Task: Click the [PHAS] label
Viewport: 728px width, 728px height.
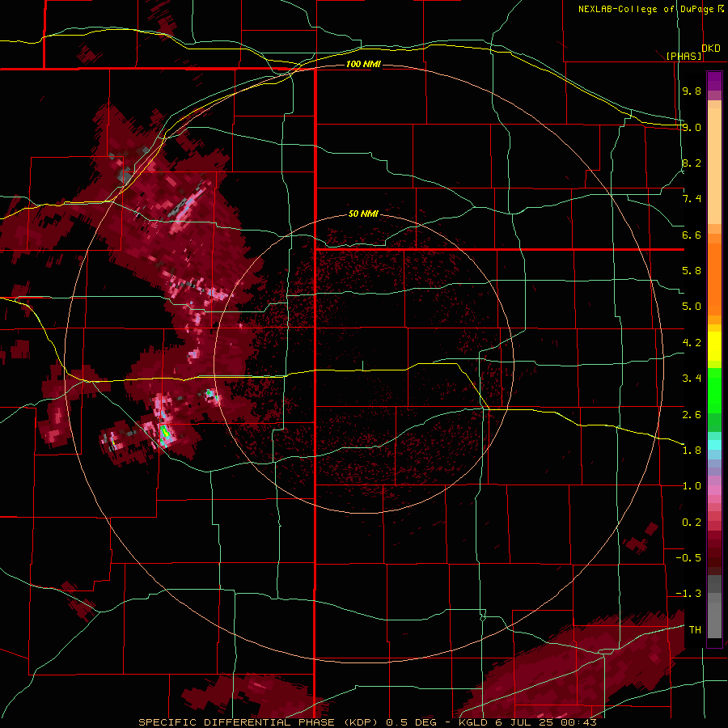Action: tap(684, 56)
